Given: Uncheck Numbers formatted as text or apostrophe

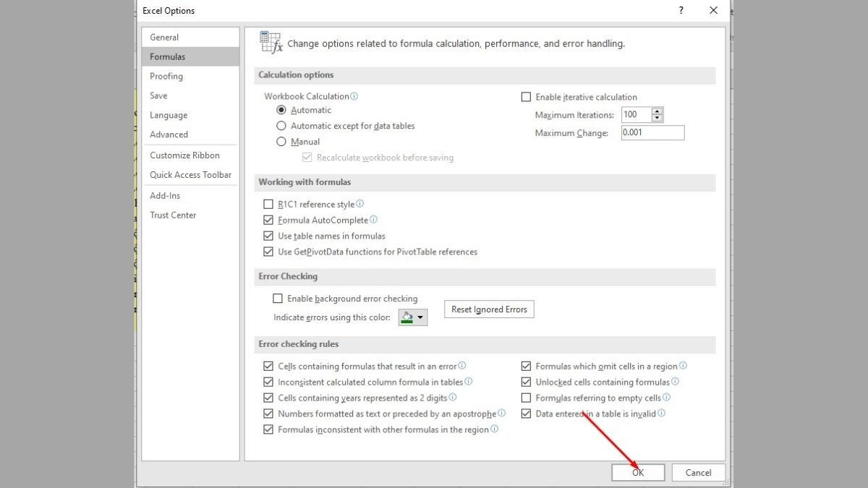Looking at the screenshot, I should (268, 414).
